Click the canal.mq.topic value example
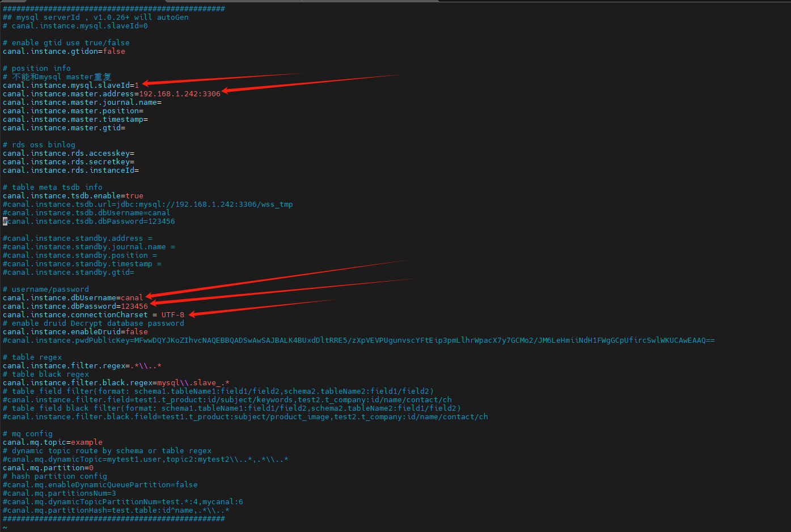 pyautogui.click(x=87, y=442)
